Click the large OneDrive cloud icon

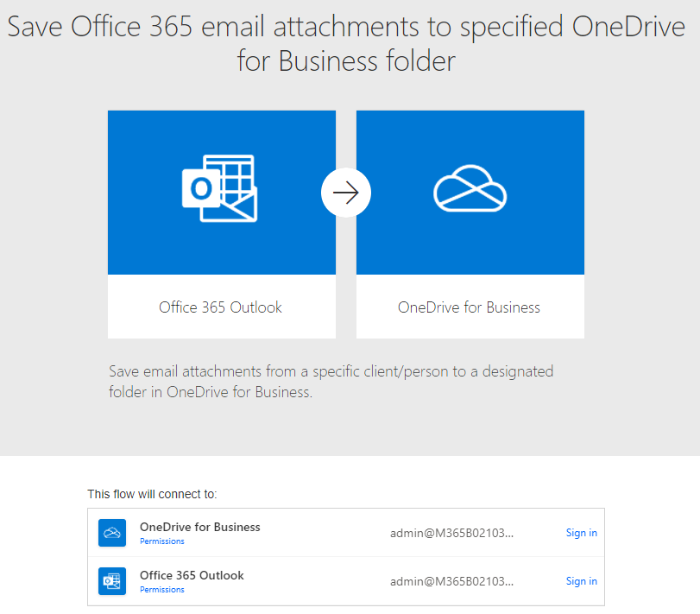tap(470, 188)
